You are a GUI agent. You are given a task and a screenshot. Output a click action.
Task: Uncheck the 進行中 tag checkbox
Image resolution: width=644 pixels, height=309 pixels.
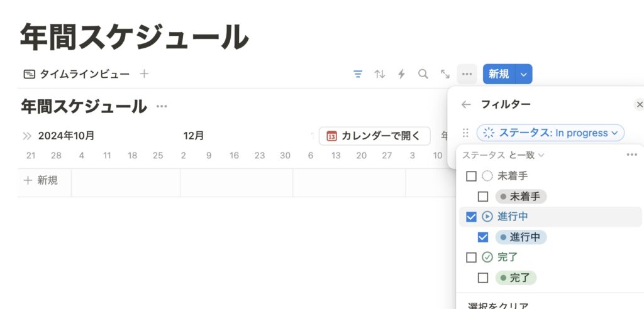coord(483,237)
